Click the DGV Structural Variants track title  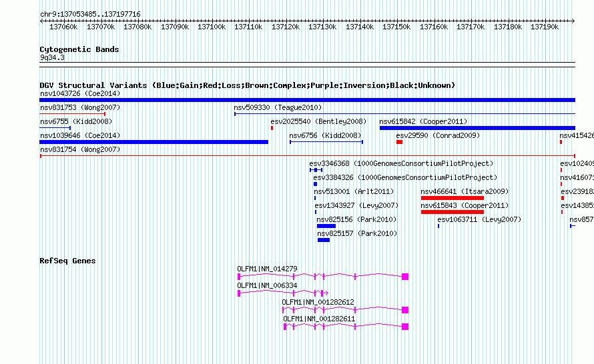248,85
